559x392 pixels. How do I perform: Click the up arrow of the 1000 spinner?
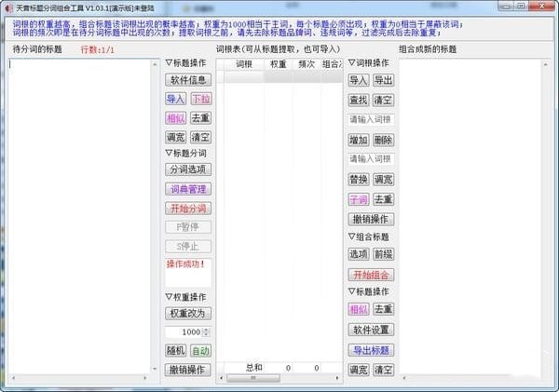click(206, 330)
